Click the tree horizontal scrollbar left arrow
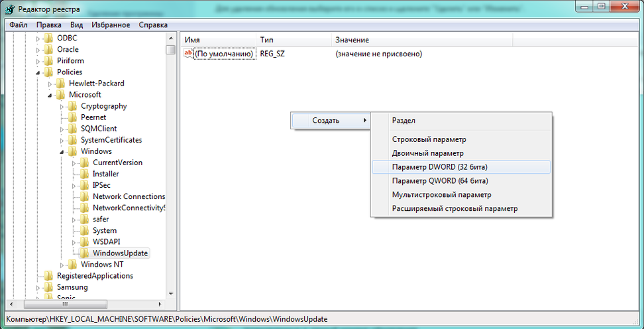This screenshot has height=329, width=644. point(11,304)
